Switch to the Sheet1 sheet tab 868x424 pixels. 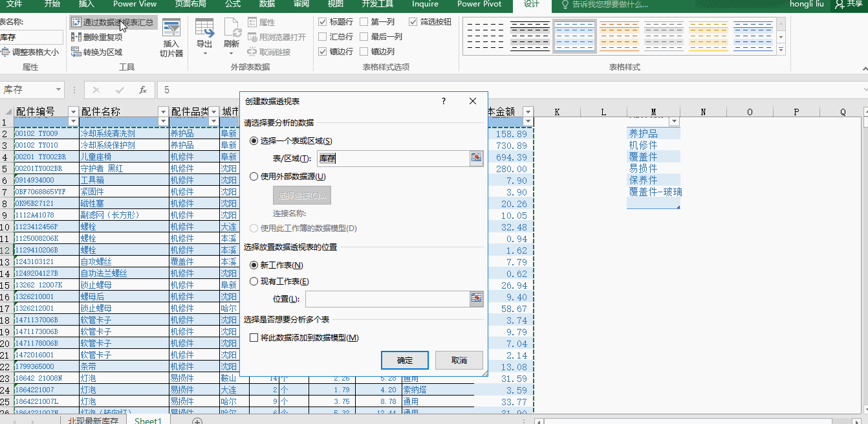[148, 420]
